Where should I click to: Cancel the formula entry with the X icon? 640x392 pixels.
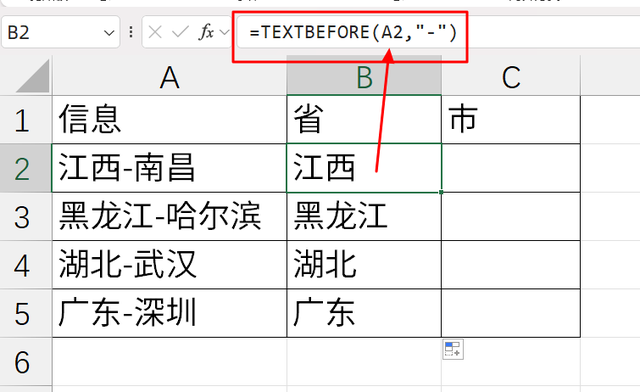[155, 32]
